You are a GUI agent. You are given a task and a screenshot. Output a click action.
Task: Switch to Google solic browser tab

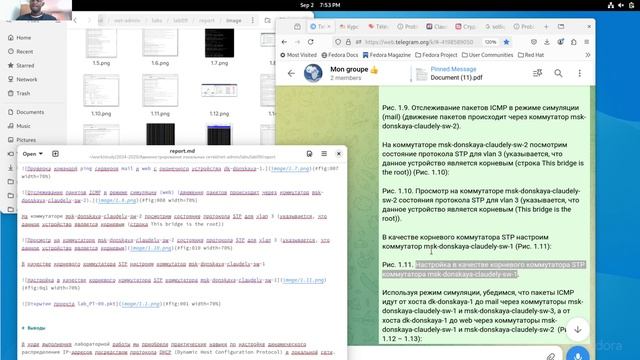point(495,27)
